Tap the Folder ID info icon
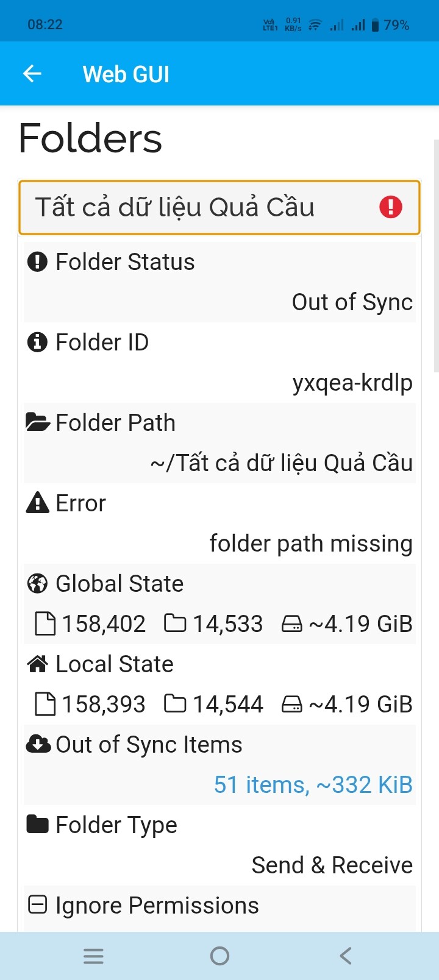439x980 pixels. pyautogui.click(x=37, y=343)
